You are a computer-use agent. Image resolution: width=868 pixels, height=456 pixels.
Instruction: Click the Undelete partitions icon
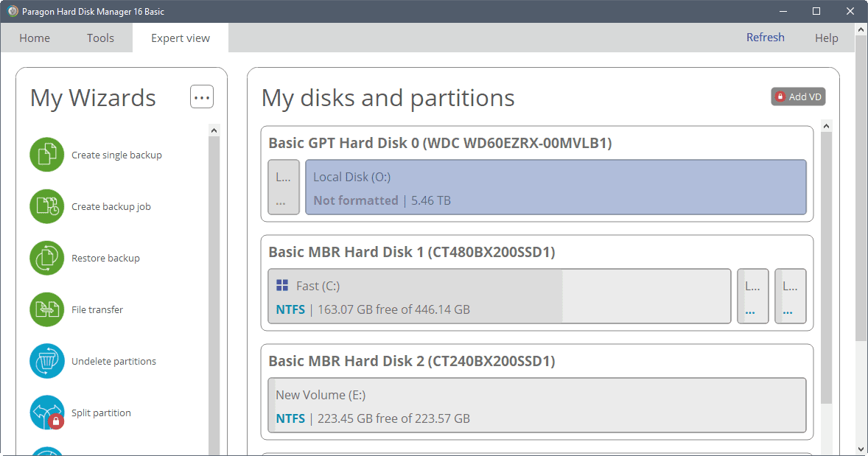[47, 361]
